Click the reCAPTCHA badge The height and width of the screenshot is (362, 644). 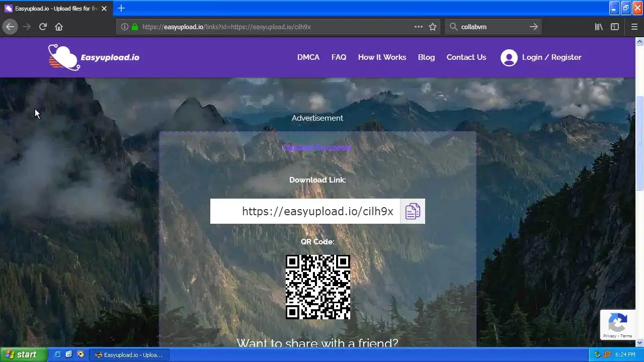[617, 325]
